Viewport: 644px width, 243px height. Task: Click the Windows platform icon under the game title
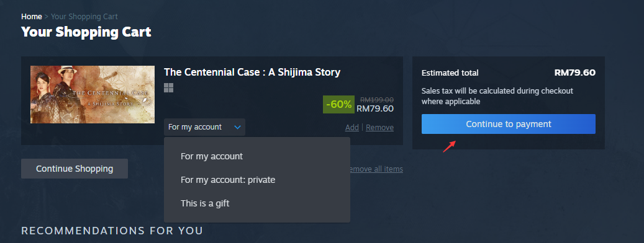[x=168, y=87]
